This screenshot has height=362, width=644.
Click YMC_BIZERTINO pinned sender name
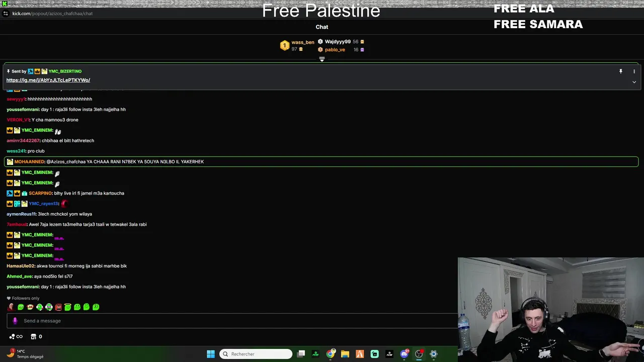point(65,71)
